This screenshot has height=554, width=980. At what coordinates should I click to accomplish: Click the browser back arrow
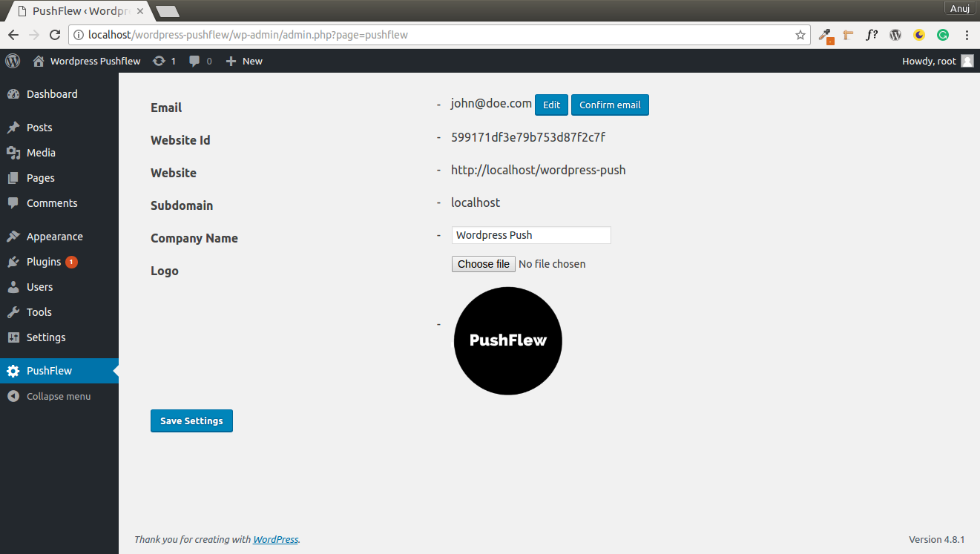click(13, 35)
